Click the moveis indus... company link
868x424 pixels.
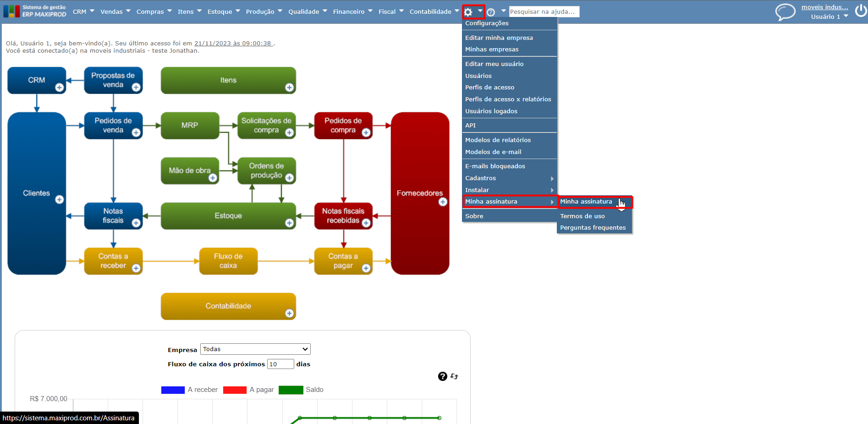coord(824,7)
